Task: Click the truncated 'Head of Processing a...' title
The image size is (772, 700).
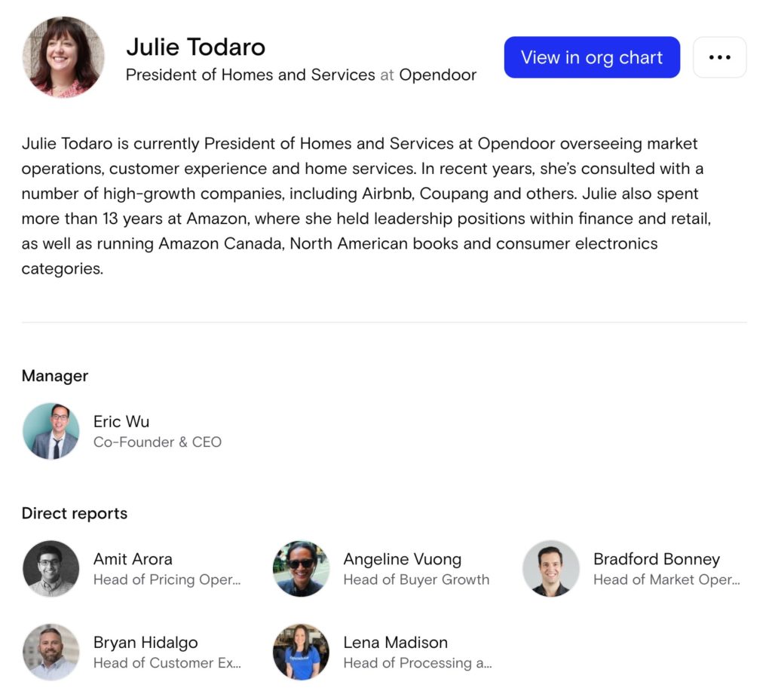Action: point(418,663)
